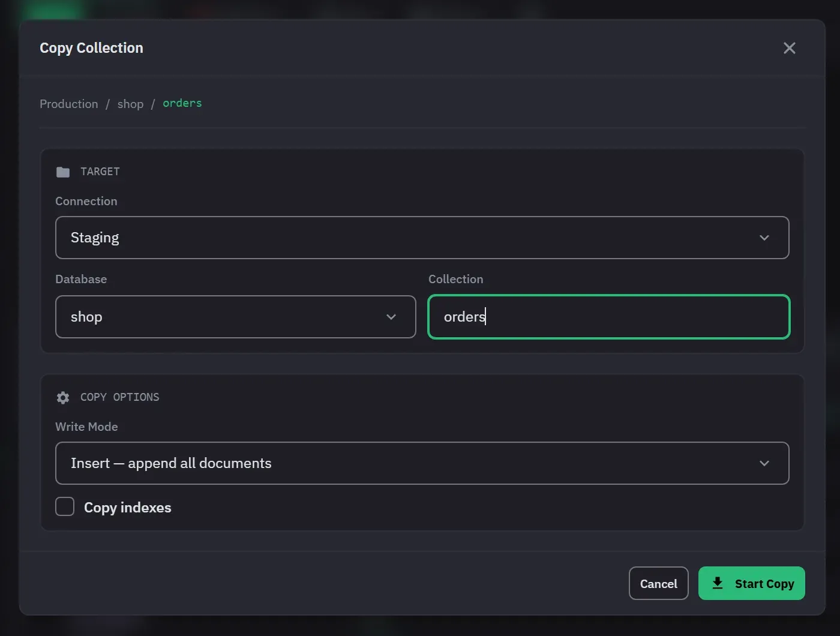Click the TARGET section heading

(x=100, y=172)
